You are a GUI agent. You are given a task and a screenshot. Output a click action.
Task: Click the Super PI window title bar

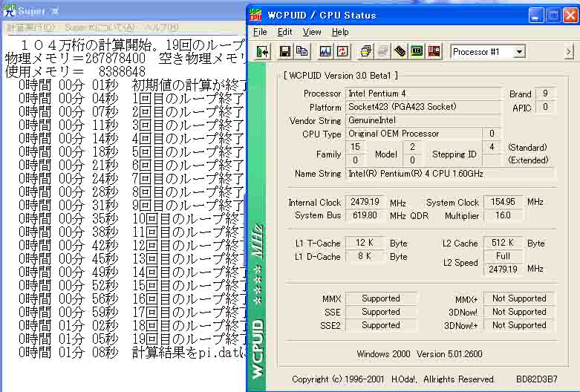point(123,10)
